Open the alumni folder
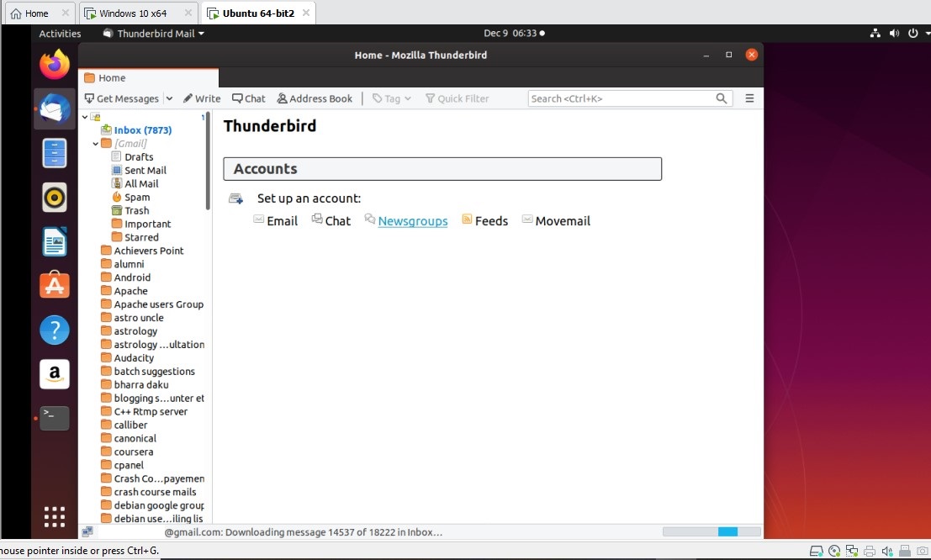 pyautogui.click(x=129, y=264)
